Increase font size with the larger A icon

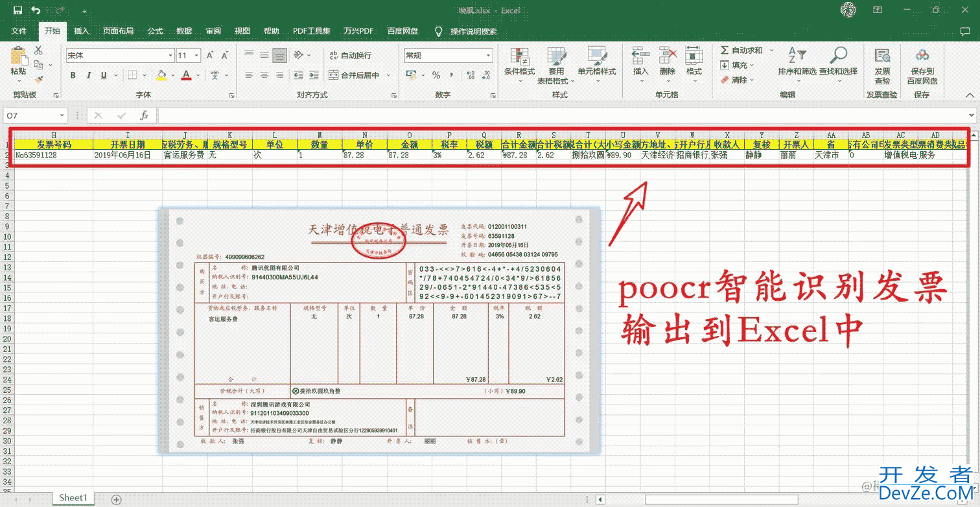(210, 56)
